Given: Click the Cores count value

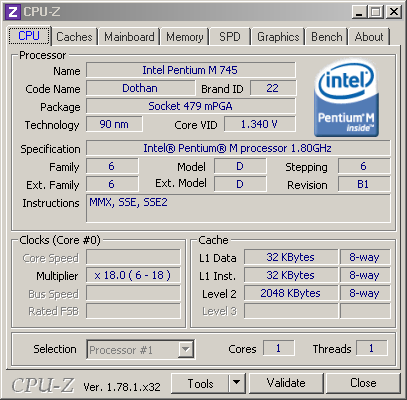Looking at the screenshot, I should tap(279, 349).
